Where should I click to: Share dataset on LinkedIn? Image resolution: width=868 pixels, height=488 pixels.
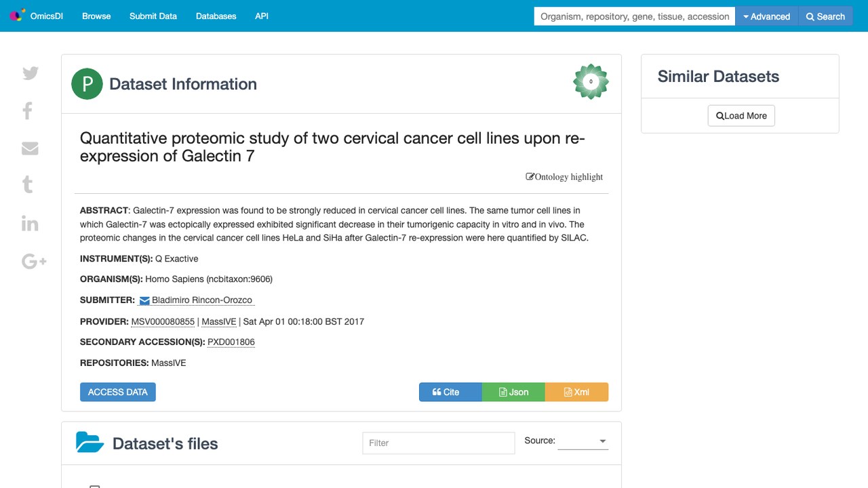coord(30,223)
